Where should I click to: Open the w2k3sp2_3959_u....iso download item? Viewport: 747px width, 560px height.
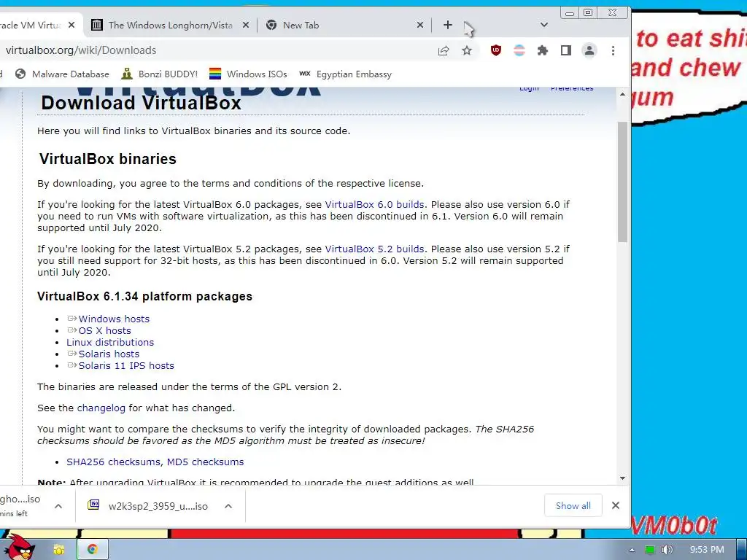tap(147, 506)
